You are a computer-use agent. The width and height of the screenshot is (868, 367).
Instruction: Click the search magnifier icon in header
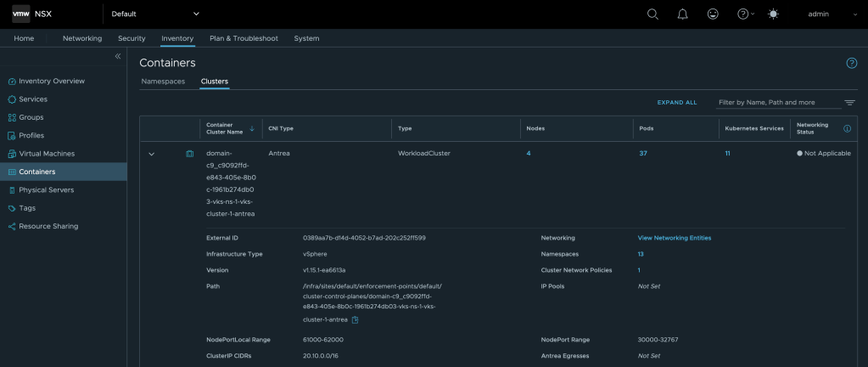click(x=652, y=14)
